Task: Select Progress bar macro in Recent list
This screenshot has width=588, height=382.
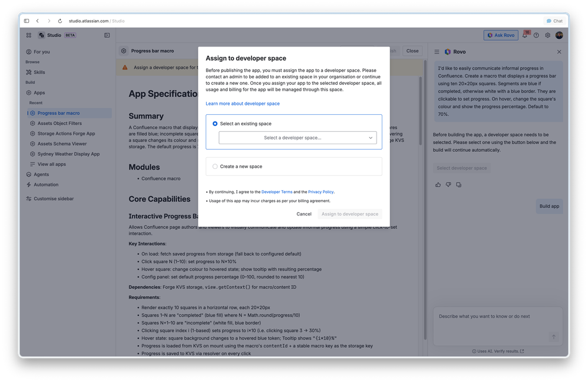Action: (70, 113)
